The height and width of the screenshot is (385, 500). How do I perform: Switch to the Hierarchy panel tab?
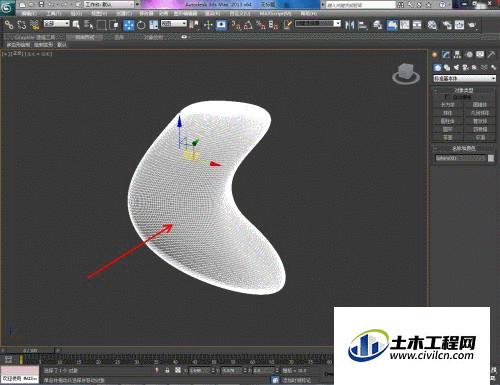pyautogui.click(x=457, y=54)
